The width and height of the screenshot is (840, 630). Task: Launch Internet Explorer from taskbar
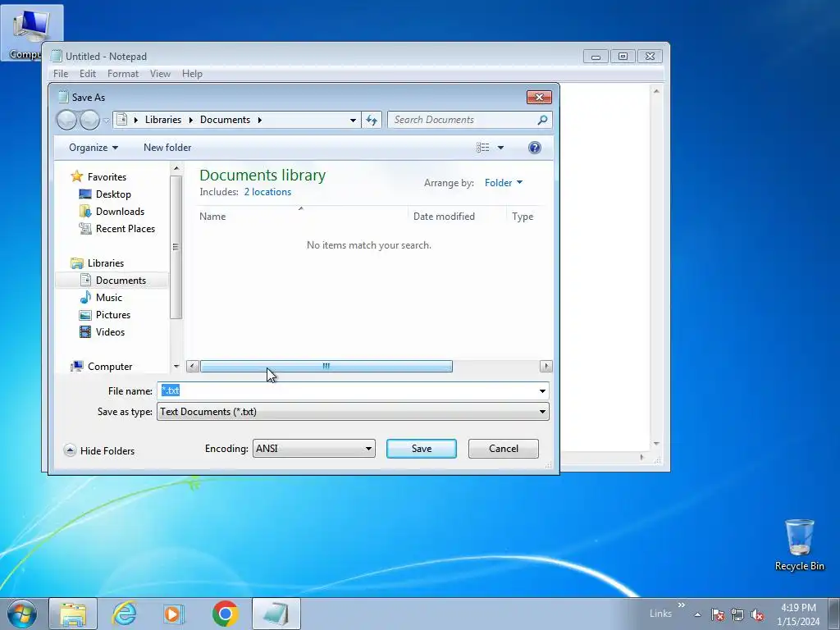pyautogui.click(x=125, y=614)
